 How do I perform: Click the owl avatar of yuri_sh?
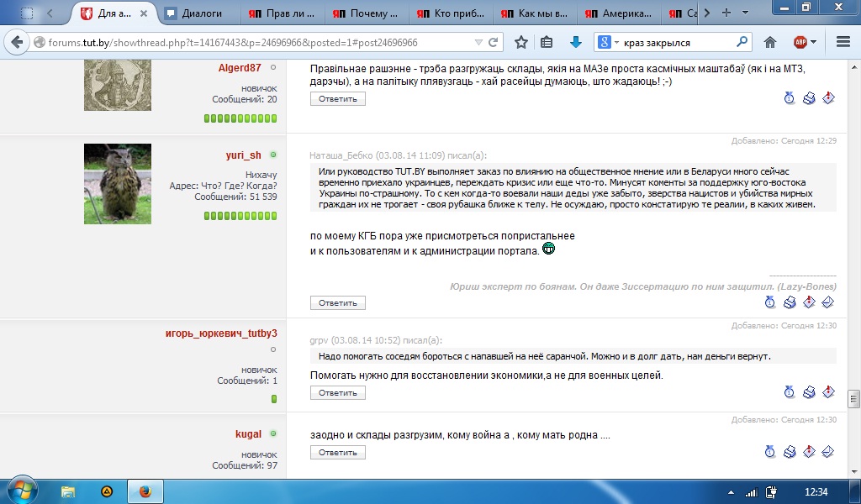118,184
